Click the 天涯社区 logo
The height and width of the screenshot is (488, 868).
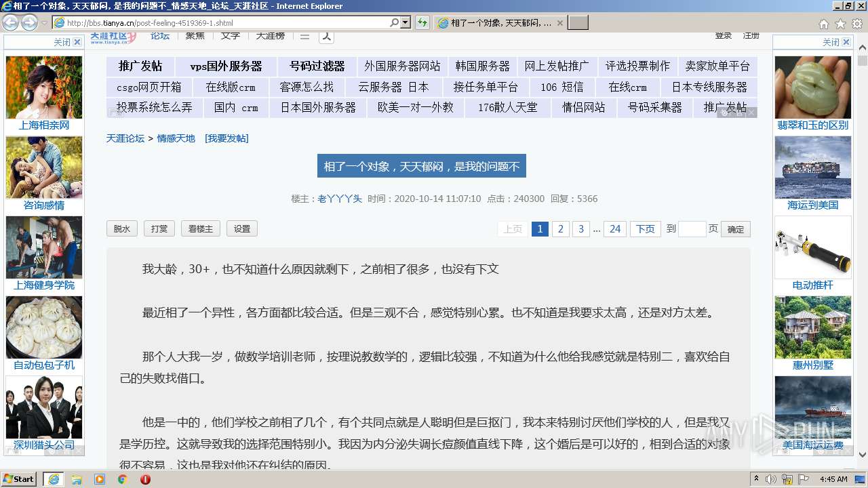(x=112, y=37)
